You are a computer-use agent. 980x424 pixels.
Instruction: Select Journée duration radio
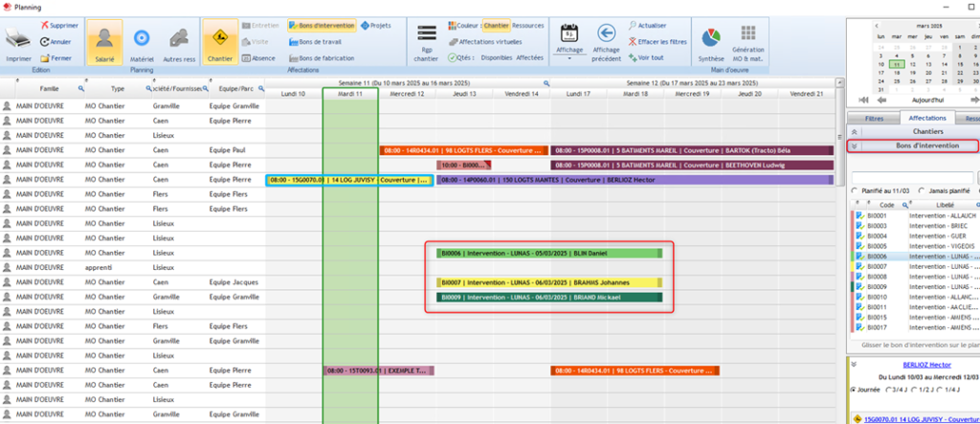(854, 390)
